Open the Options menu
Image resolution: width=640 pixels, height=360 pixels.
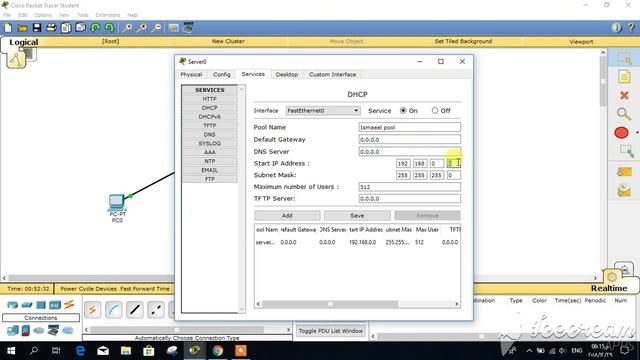click(43, 15)
